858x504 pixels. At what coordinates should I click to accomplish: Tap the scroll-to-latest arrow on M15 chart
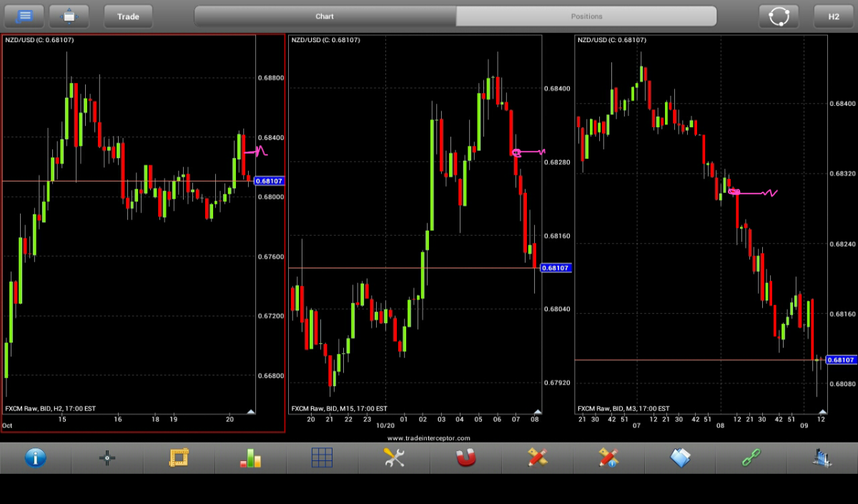pyautogui.click(x=536, y=411)
